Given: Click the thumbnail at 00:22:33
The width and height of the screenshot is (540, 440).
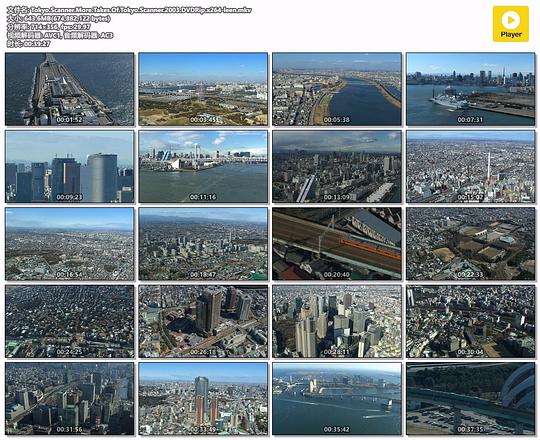Looking at the screenshot, I should pos(470,244).
